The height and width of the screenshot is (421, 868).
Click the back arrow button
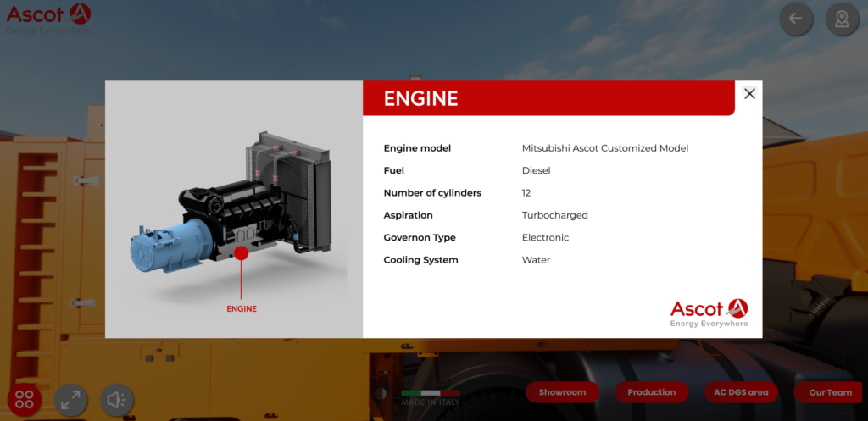pos(796,19)
